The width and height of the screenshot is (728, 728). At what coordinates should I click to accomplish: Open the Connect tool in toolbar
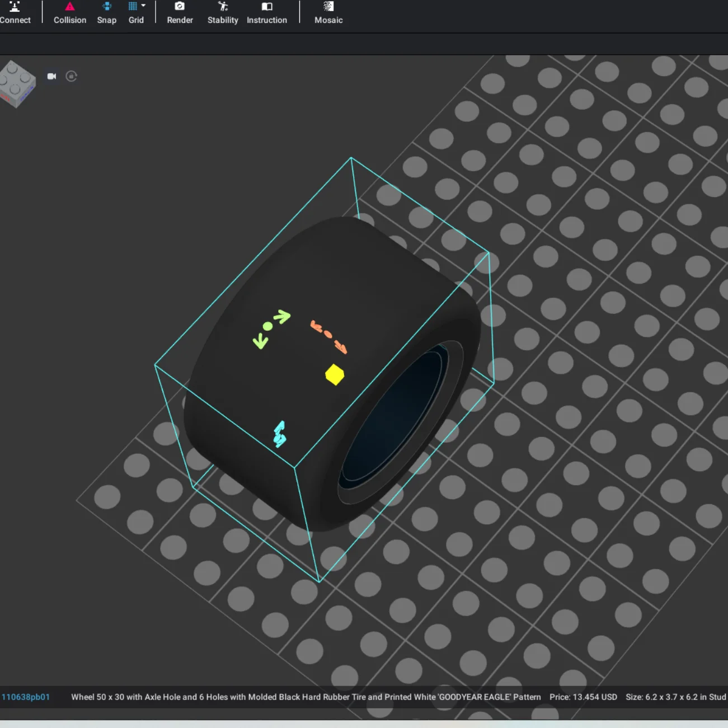click(x=15, y=12)
